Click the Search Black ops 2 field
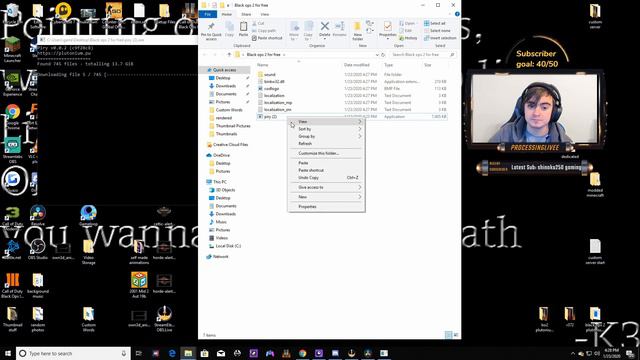Image resolution: width=640 pixels, height=360 pixels. coord(423,55)
